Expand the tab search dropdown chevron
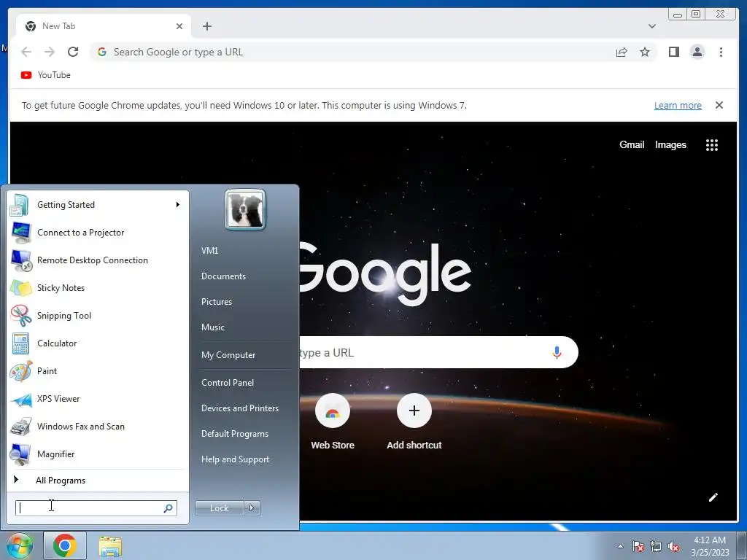747x560 pixels. (651, 26)
